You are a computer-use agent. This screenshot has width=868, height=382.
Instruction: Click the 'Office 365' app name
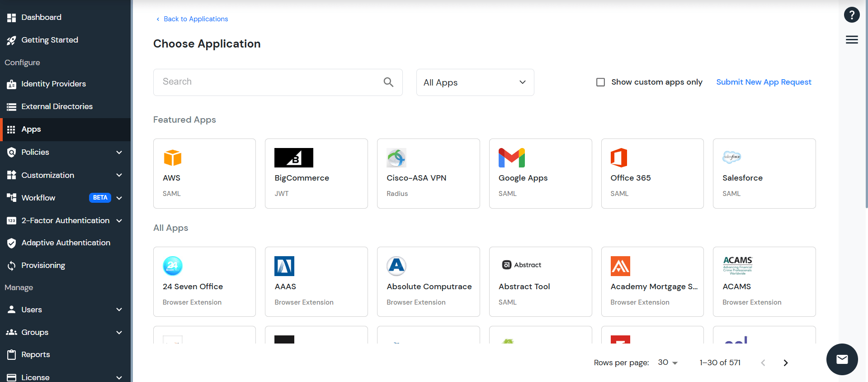(630, 178)
